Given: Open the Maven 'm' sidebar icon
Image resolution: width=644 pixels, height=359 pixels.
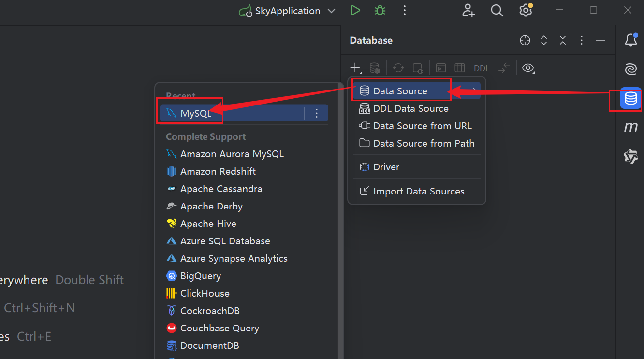Looking at the screenshot, I should 631,127.
